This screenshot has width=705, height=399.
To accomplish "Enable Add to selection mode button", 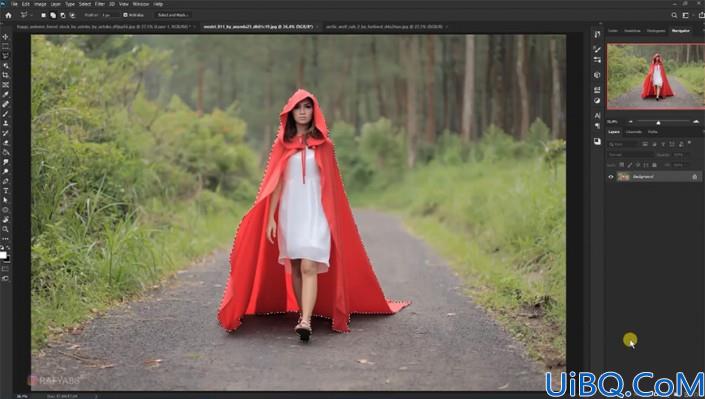I will pos(53,15).
